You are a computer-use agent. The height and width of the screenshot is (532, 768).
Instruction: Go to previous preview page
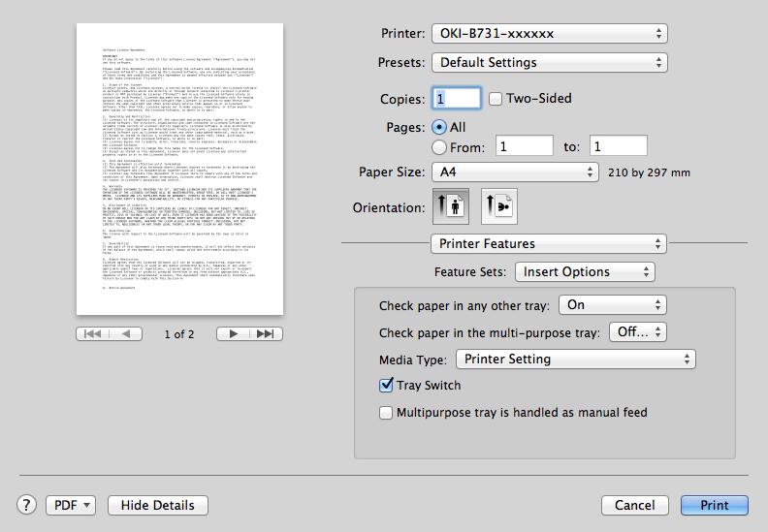click(x=126, y=333)
